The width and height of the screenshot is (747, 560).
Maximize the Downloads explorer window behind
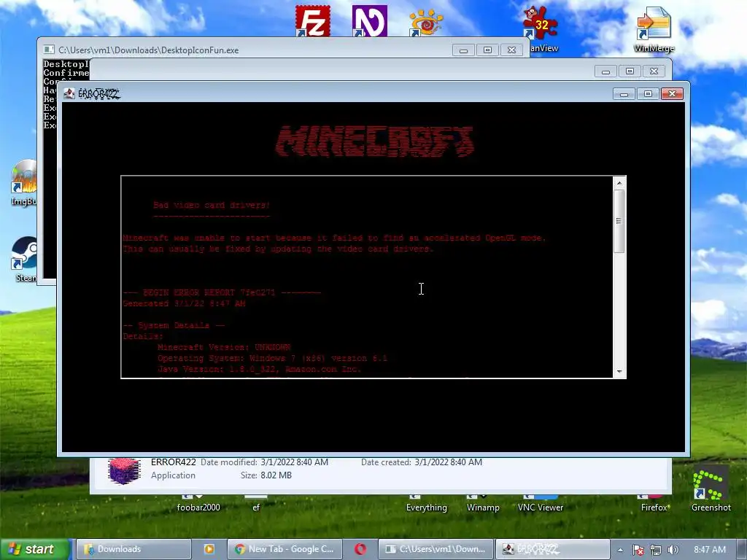point(630,71)
